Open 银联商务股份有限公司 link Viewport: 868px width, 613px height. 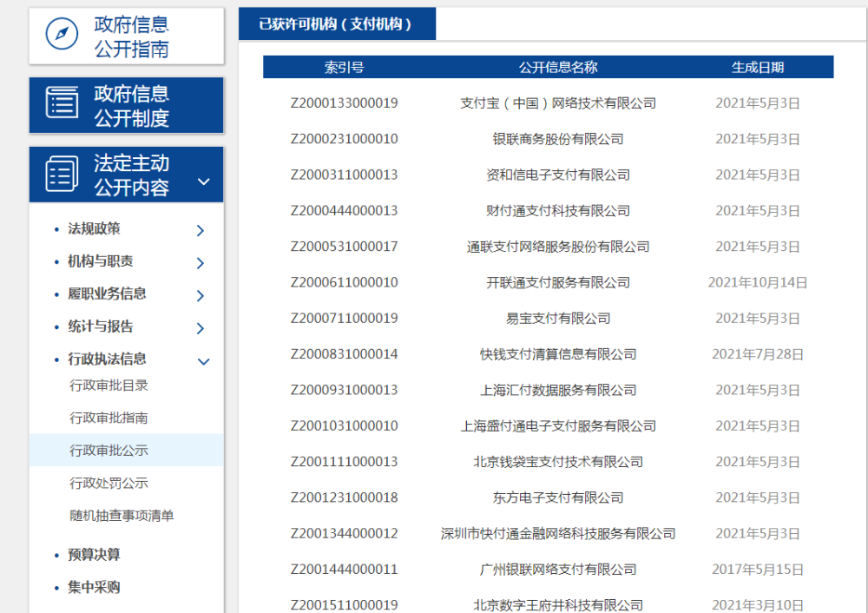(x=558, y=140)
